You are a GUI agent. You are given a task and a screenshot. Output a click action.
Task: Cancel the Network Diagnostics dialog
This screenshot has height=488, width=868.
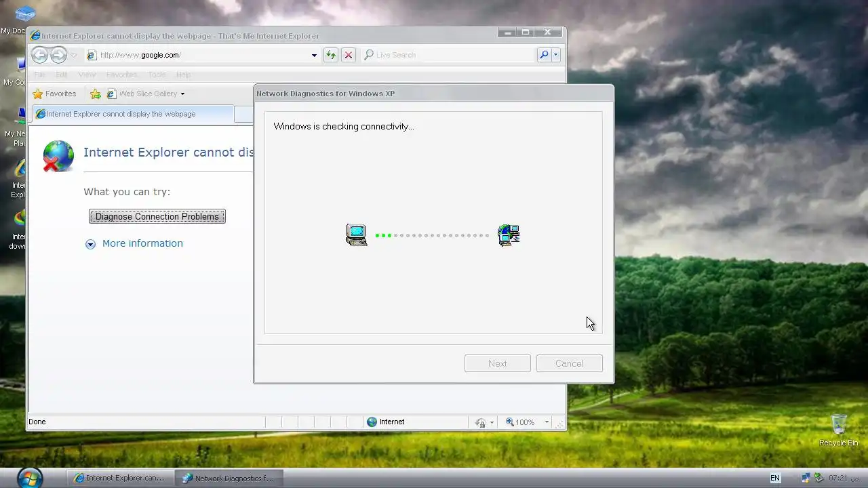570,363
